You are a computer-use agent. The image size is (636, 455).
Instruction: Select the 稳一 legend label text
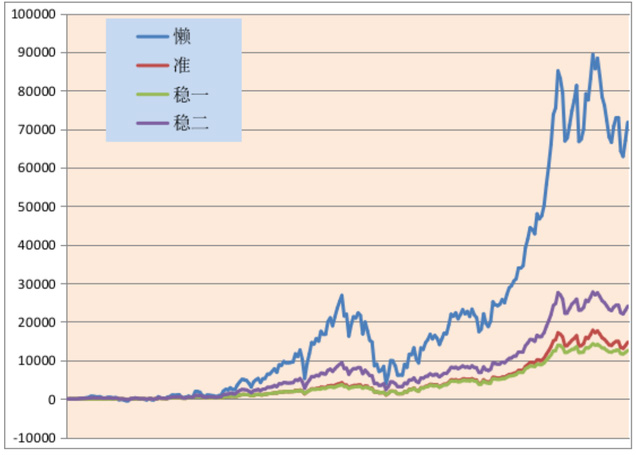coord(189,95)
